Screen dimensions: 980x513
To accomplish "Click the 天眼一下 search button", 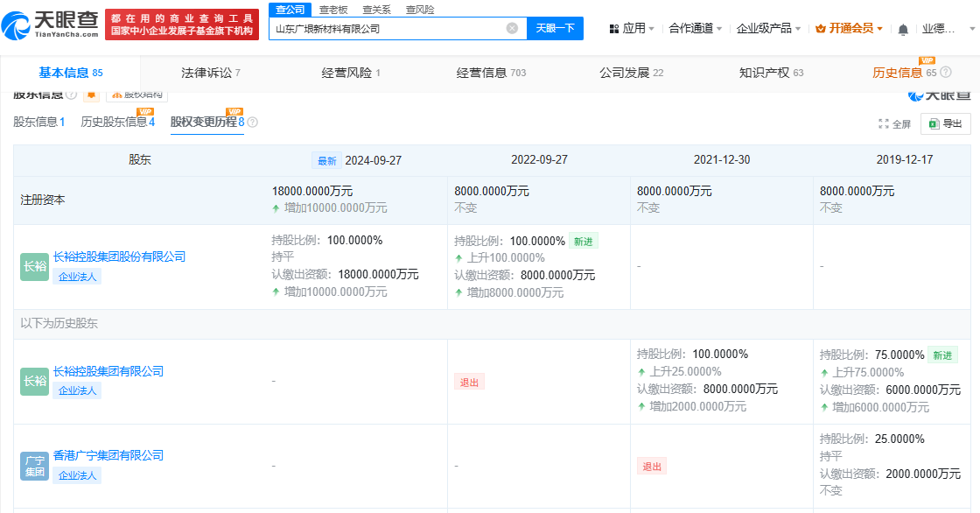I will (556, 28).
